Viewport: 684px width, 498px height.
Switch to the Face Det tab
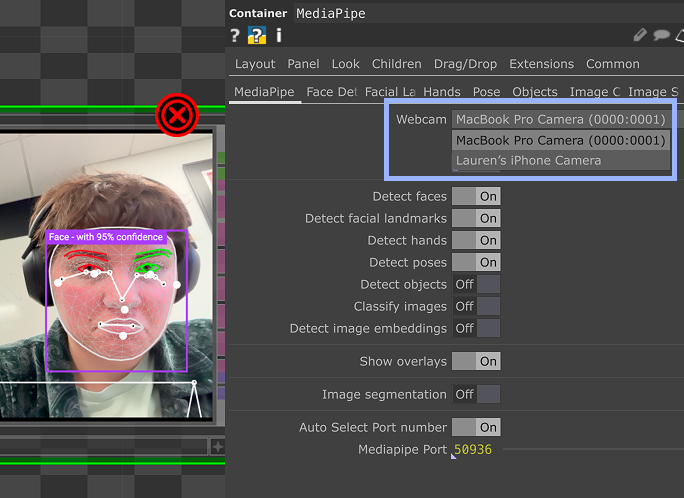(332, 92)
